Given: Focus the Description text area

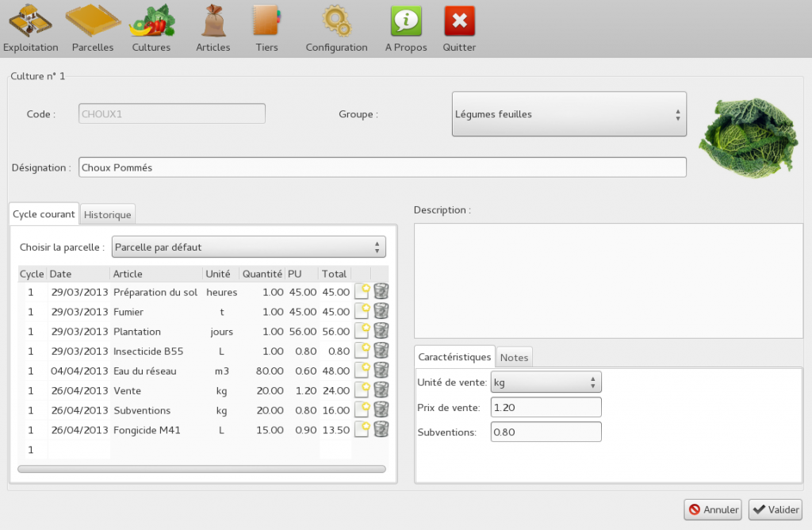Looking at the screenshot, I should [x=608, y=281].
